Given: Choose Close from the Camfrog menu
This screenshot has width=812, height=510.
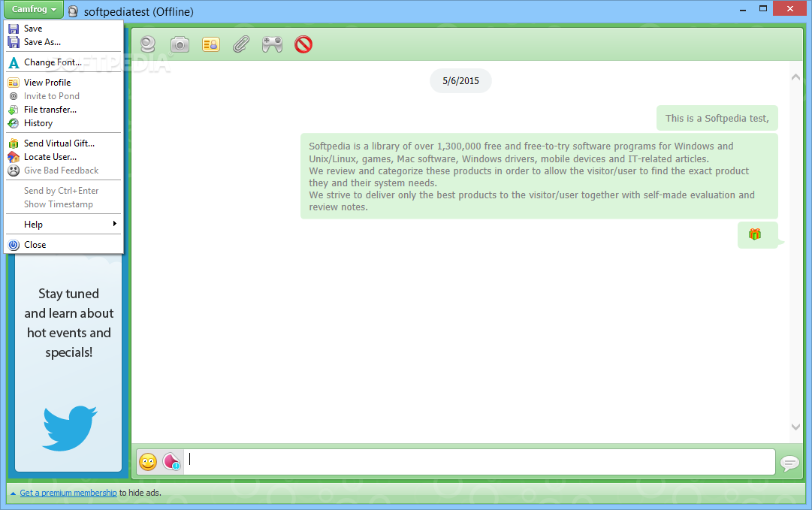Looking at the screenshot, I should click(x=63, y=244).
